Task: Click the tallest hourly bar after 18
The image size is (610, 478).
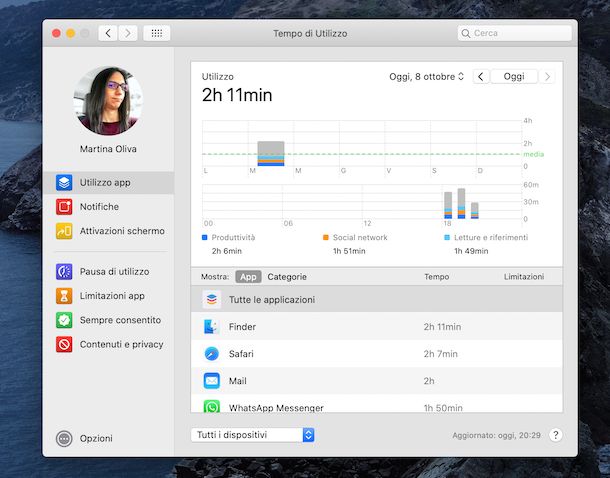Action: coord(461,203)
